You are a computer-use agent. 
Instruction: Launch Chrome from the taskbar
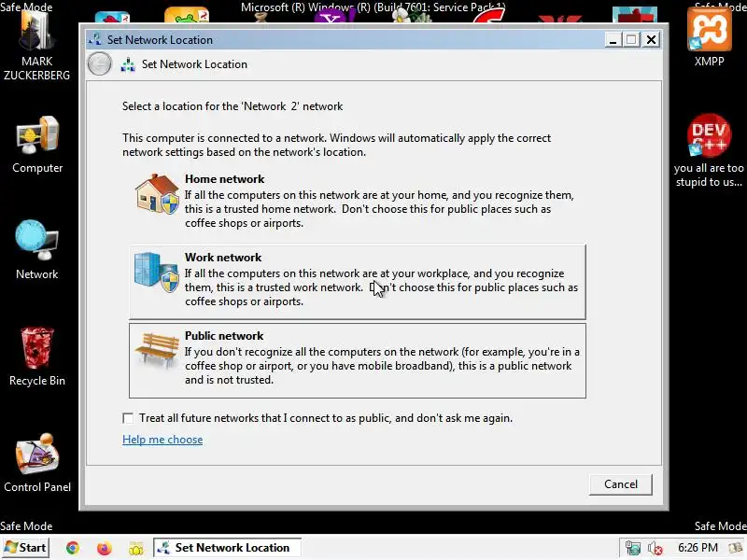[x=73, y=548]
